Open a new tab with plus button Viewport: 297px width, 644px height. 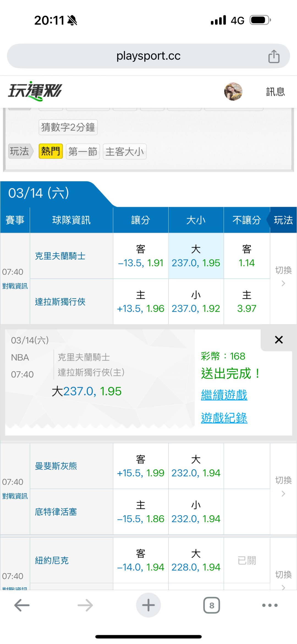click(148, 605)
